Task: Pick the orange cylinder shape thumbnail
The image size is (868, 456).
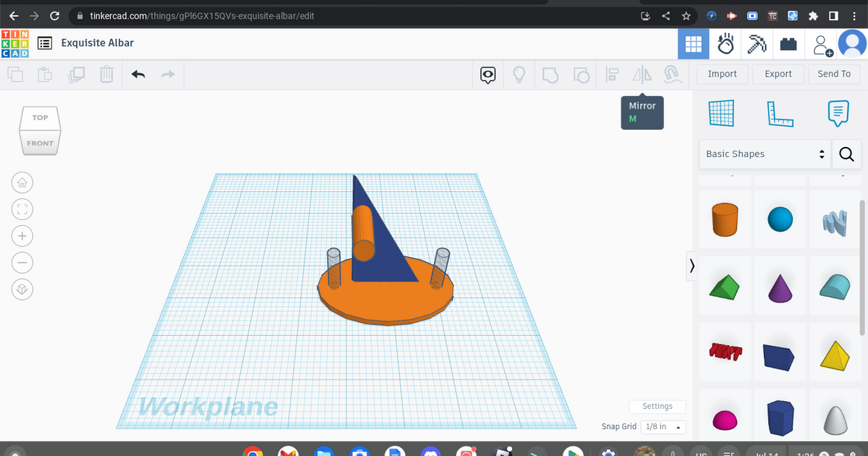Action: point(724,219)
